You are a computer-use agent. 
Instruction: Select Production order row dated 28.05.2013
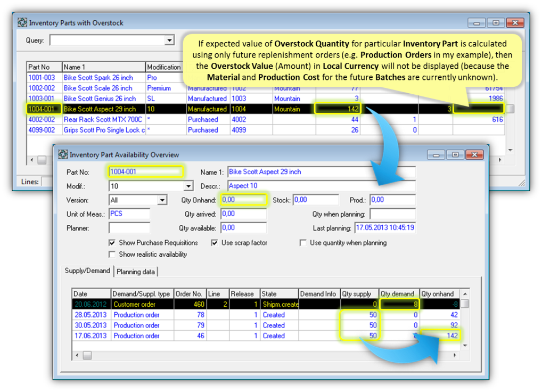click(x=266, y=315)
